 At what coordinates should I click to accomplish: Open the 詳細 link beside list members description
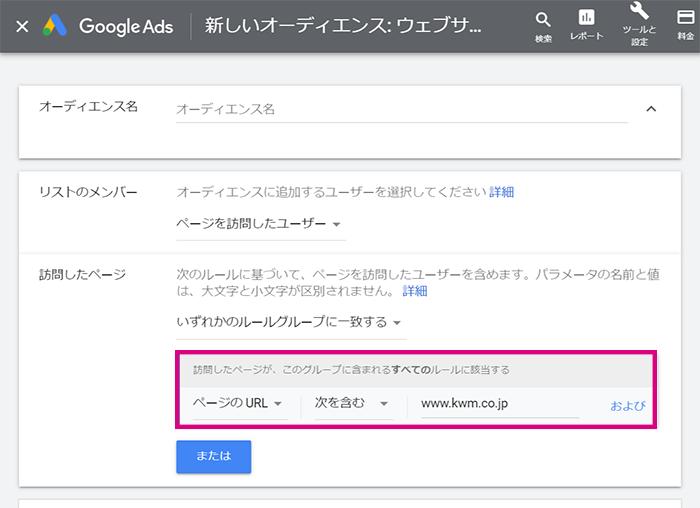501,192
